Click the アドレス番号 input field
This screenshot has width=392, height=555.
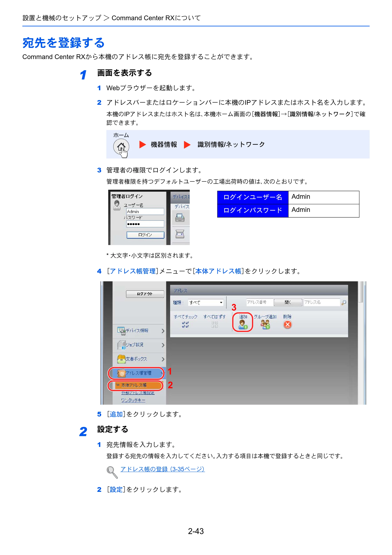point(260,302)
